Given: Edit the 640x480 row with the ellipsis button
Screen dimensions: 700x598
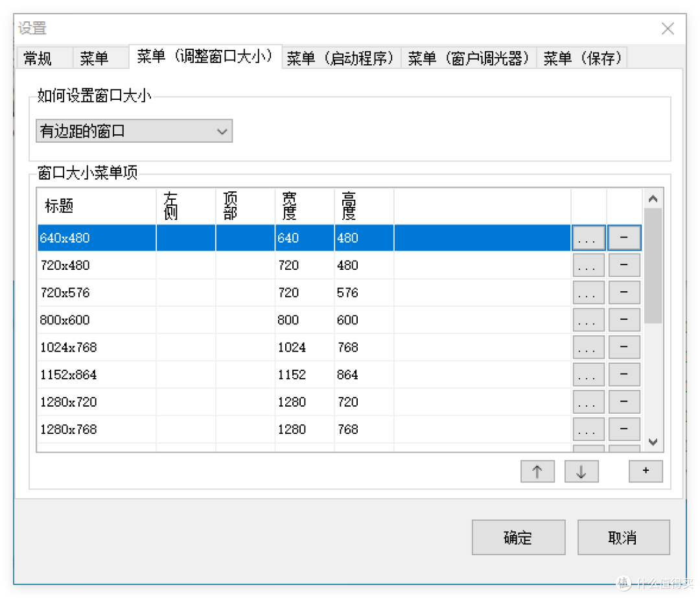Looking at the screenshot, I should [589, 238].
